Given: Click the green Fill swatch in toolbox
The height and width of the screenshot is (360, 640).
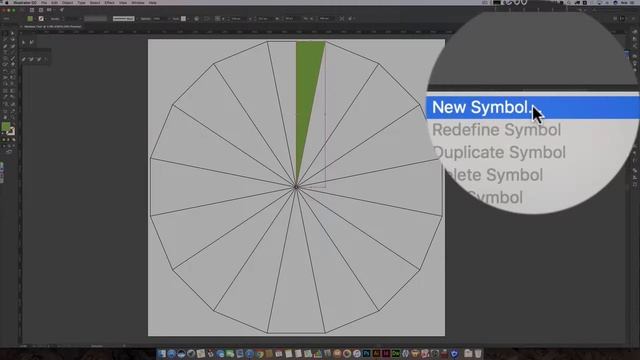Looking at the screenshot, I should (x=6, y=127).
